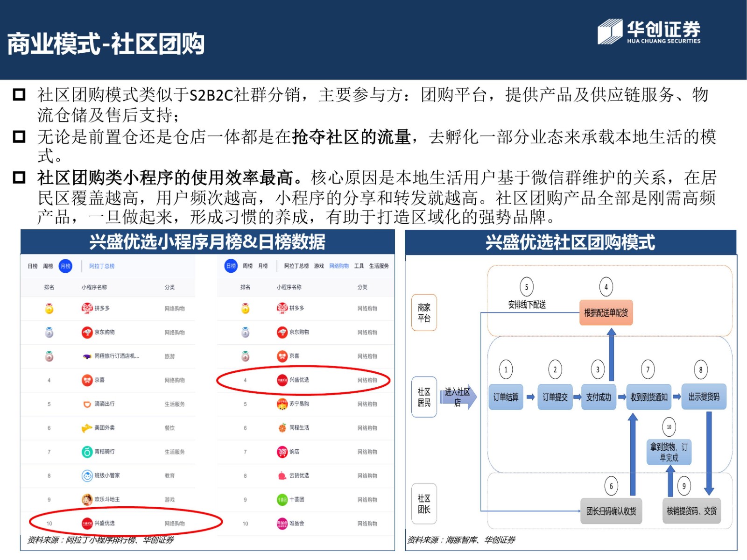Click the 班级小管家 mini-program icon

87,475
